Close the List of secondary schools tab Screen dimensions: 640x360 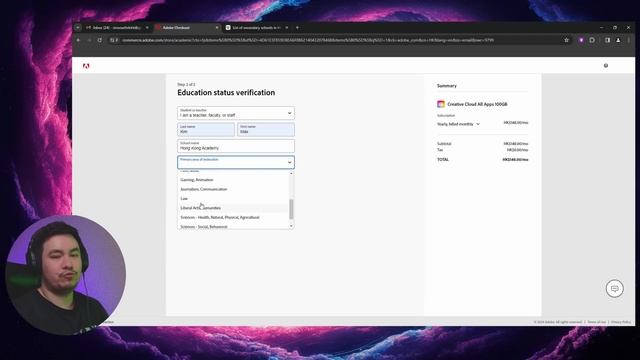pyautogui.click(x=287, y=27)
